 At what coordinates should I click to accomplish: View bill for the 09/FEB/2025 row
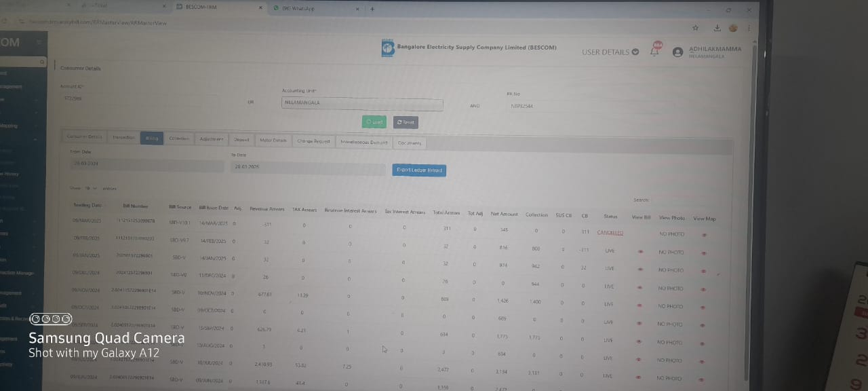coord(640,251)
